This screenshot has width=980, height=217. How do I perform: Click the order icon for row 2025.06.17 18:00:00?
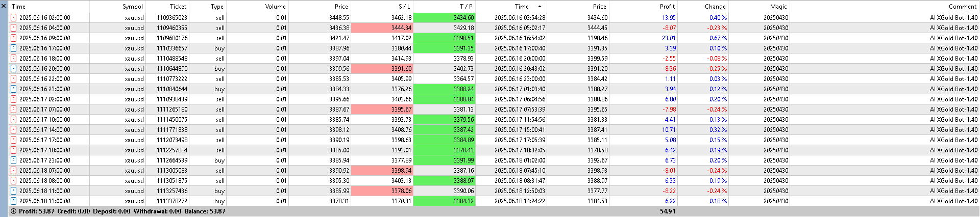pyautogui.click(x=14, y=150)
